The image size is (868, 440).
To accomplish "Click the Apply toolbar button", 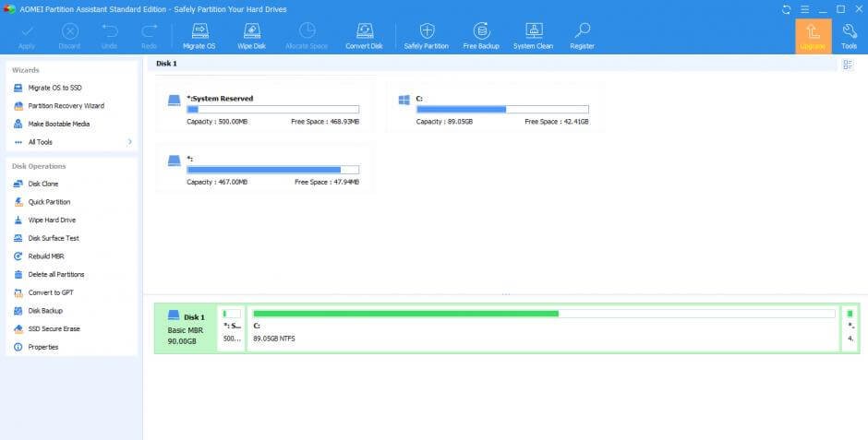I will tap(27, 37).
